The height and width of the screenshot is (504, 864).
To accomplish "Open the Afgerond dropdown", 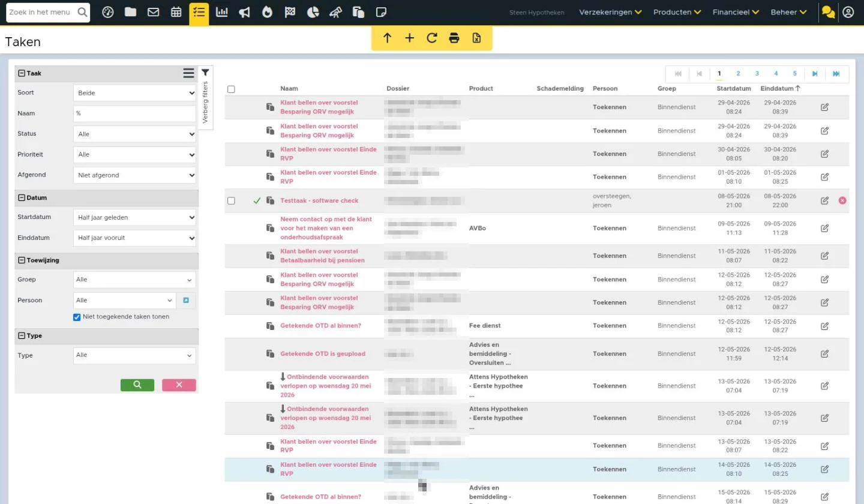I will tap(134, 175).
